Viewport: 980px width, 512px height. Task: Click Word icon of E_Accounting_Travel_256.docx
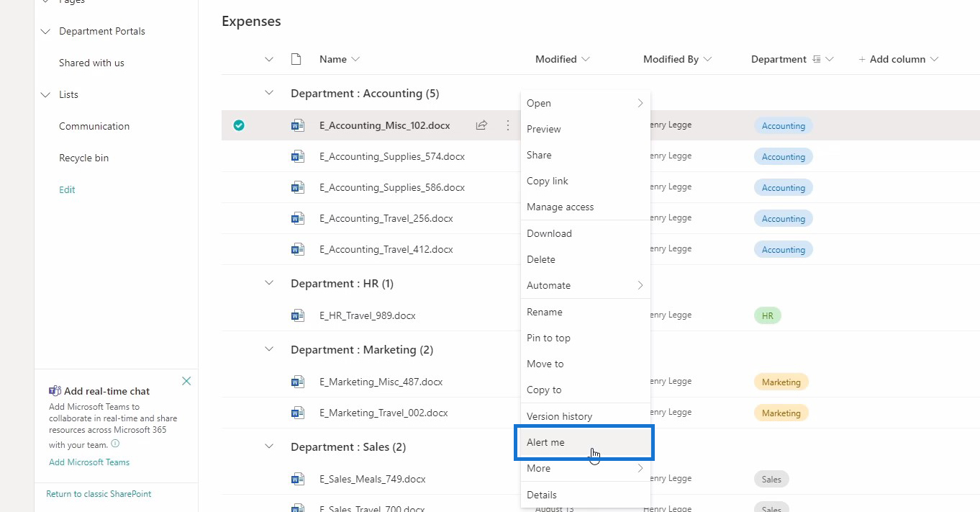(297, 218)
